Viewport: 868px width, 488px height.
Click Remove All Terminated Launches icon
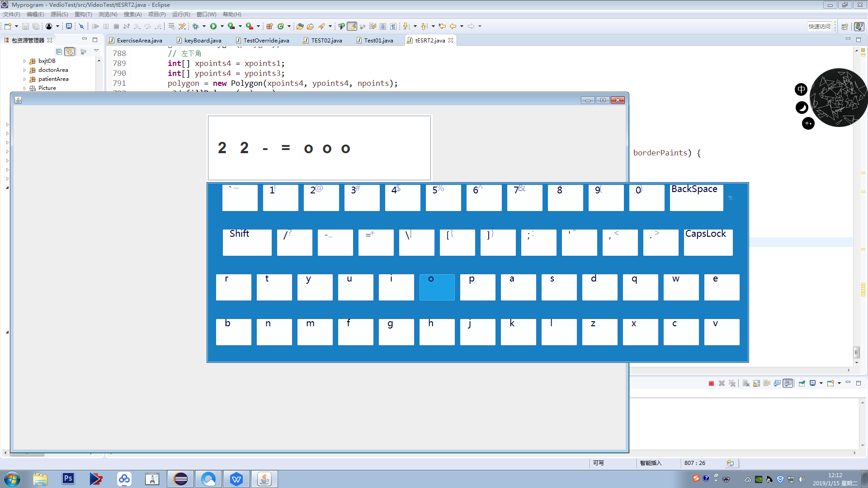pyautogui.click(x=732, y=383)
